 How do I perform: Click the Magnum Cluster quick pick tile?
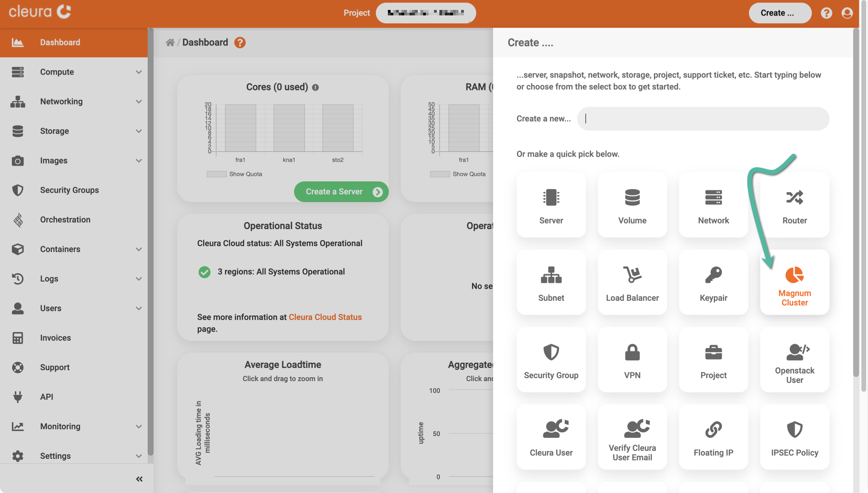(794, 282)
